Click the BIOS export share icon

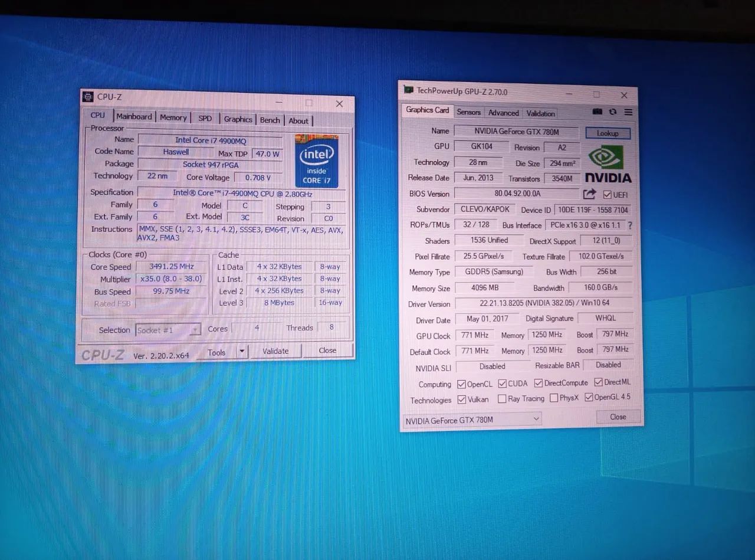[589, 194]
